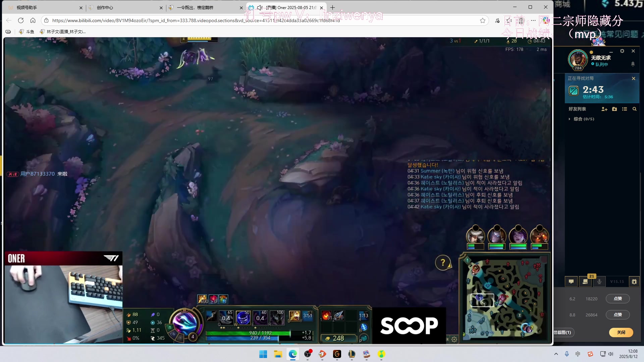Click 点赞 for the 18220 row
This screenshot has height=362, width=644.
pyautogui.click(x=618, y=299)
